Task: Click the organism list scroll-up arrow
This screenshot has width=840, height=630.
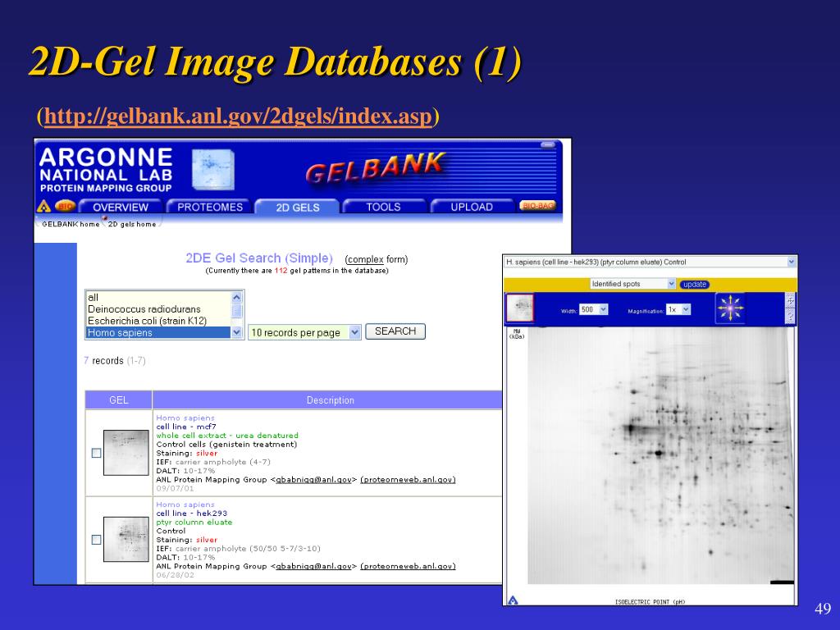Action: [237, 297]
